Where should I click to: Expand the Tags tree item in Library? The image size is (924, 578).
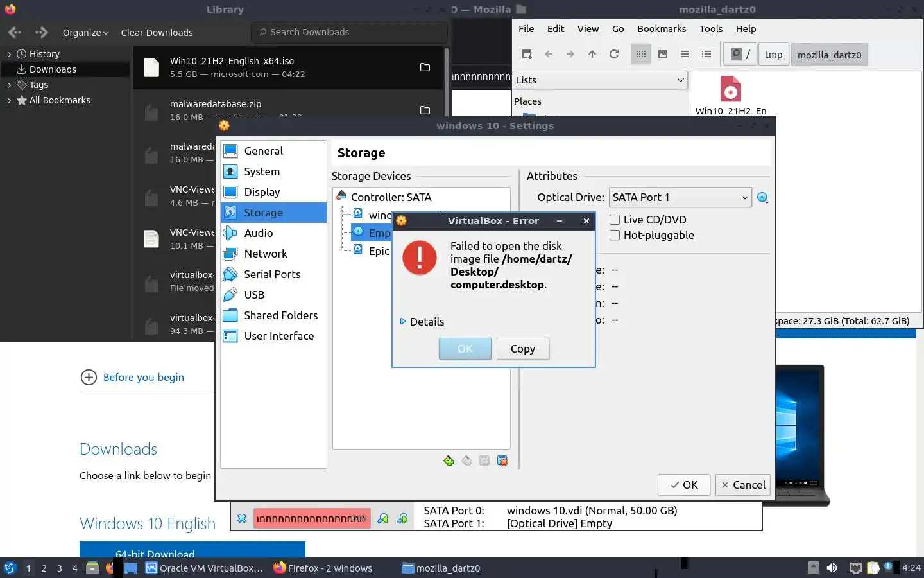point(9,85)
